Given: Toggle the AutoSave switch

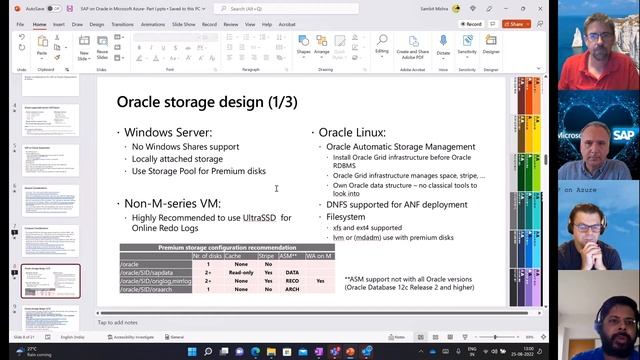Looking at the screenshot, I should tap(53, 9).
